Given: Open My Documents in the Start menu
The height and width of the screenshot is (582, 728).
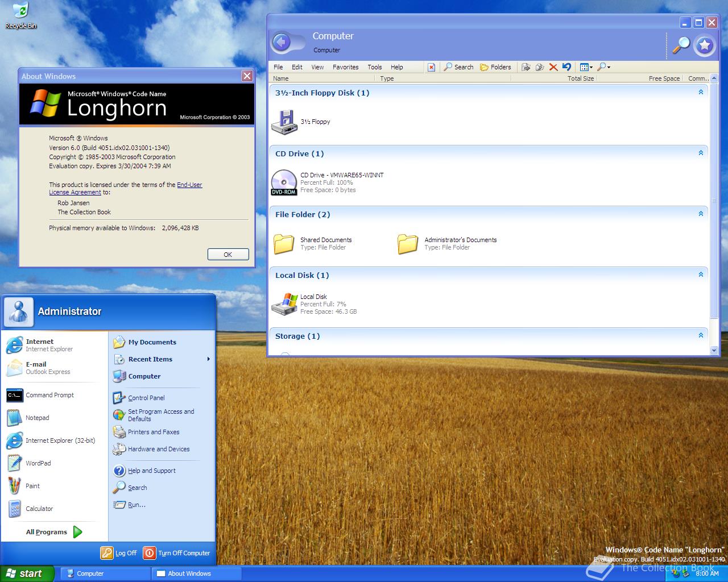Looking at the screenshot, I should click(x=162, y=342).
